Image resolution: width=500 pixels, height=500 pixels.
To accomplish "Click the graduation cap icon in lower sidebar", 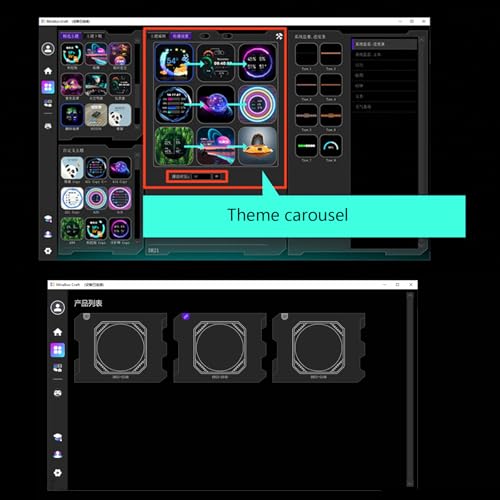I will (x=58, y=437).
